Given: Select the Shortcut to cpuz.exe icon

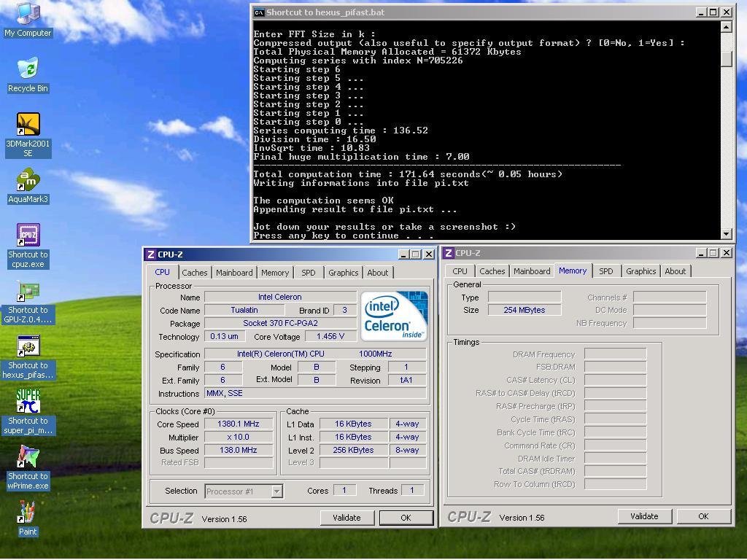Looking at the screenshot, I should point(28,246).
